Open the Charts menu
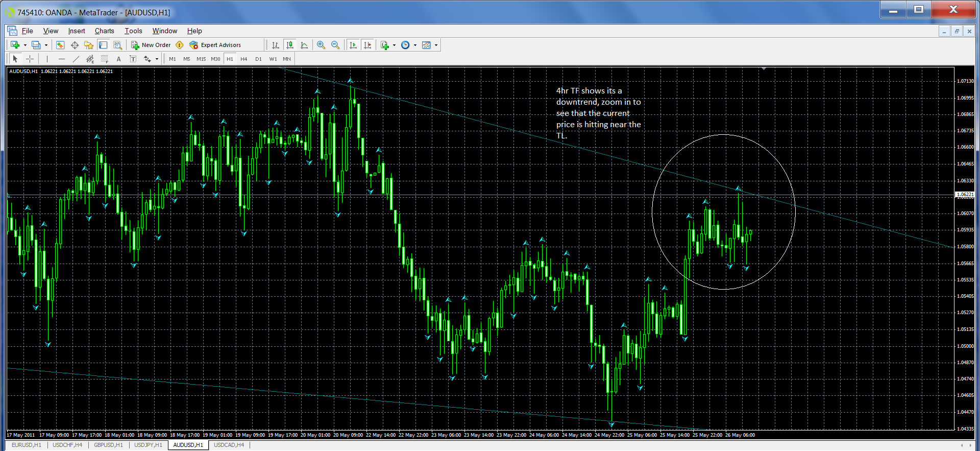Screen dimensions: 980x451 104,31
